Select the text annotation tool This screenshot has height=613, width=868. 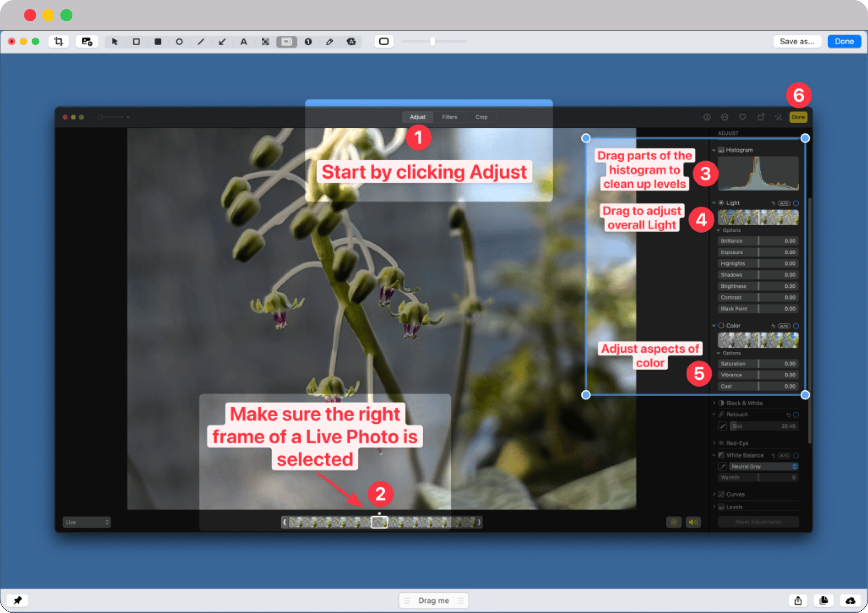[x=244, y=42]
